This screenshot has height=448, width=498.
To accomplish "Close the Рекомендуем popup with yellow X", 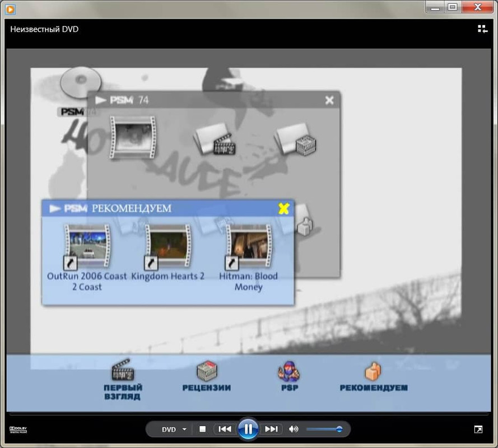I will pos(283,209).
